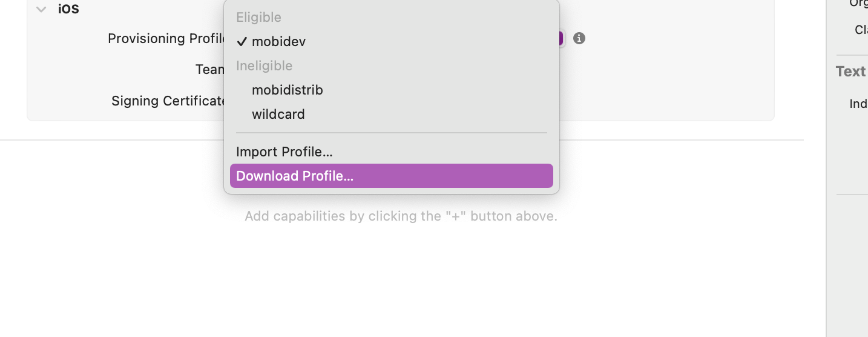
Task: Select the checked mobidev profile
Action: (x=391, y=41)
